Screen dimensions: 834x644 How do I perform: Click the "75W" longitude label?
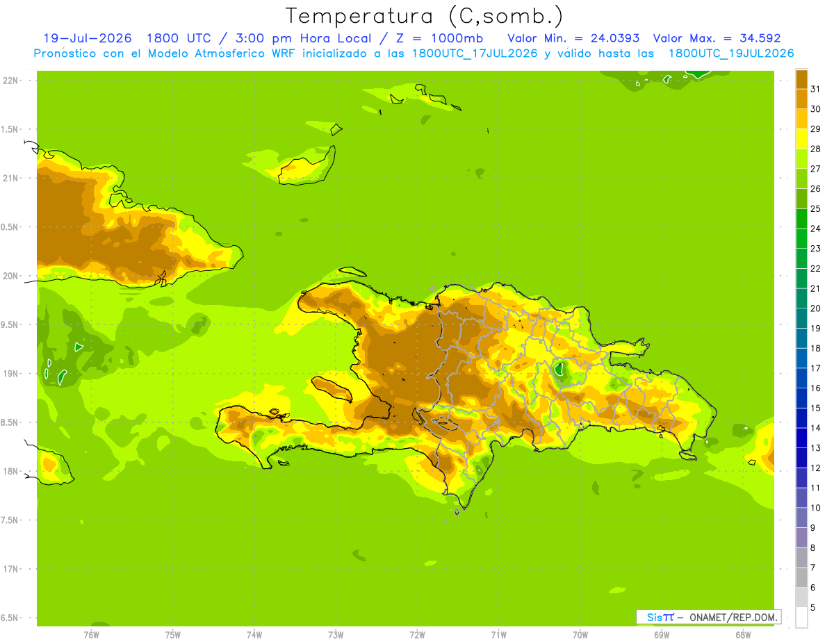(x=172, y=635)
